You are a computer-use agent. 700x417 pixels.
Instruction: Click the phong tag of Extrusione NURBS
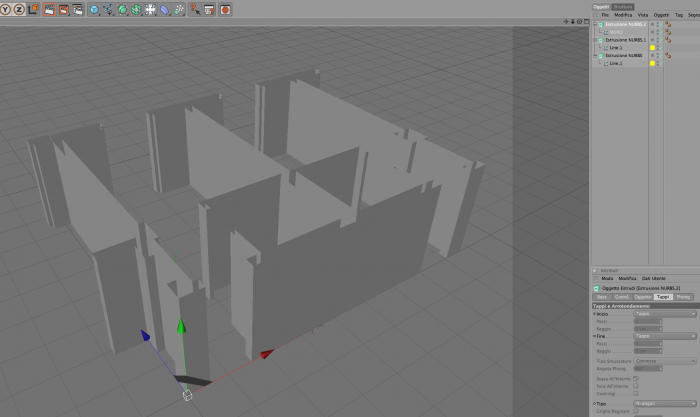click(x=668, y=55)
